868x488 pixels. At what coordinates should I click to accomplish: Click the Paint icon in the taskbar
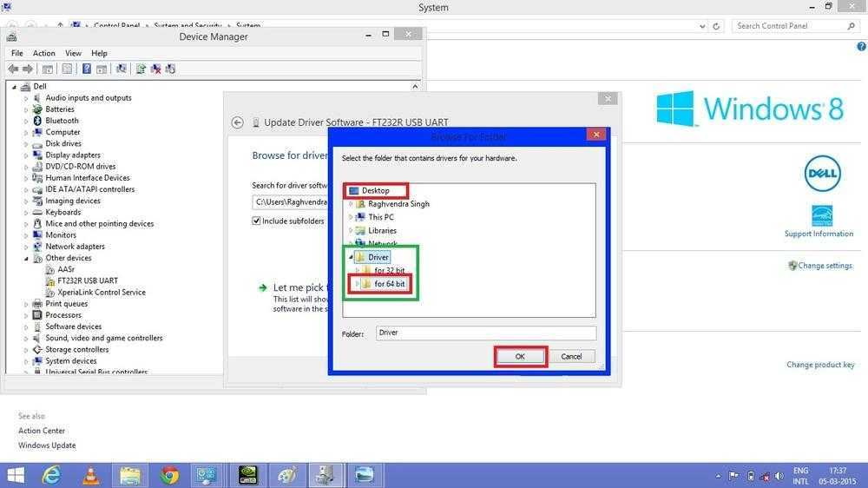click(x=287, y=475)
